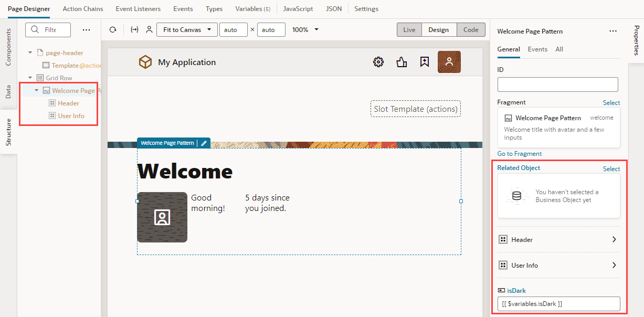Select the thumbs-up icon in app header

coord(402,62)
